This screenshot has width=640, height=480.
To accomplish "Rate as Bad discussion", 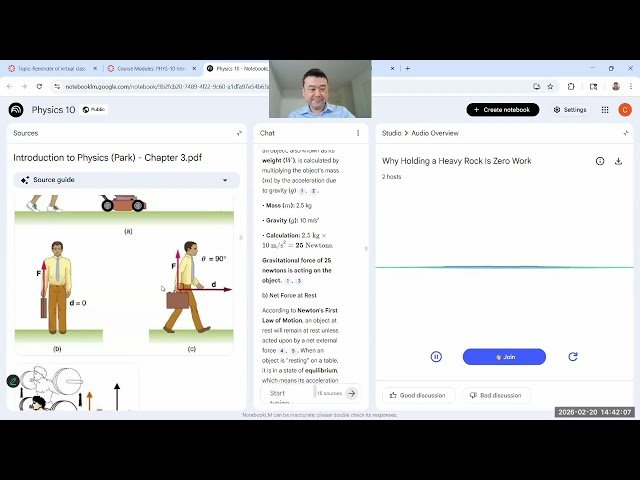I will [496, 395].
